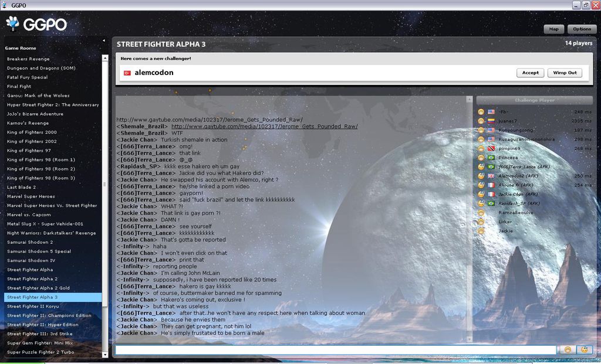Join the Super Puzzle Fighter 2 Turbo room

click(53, 352)
